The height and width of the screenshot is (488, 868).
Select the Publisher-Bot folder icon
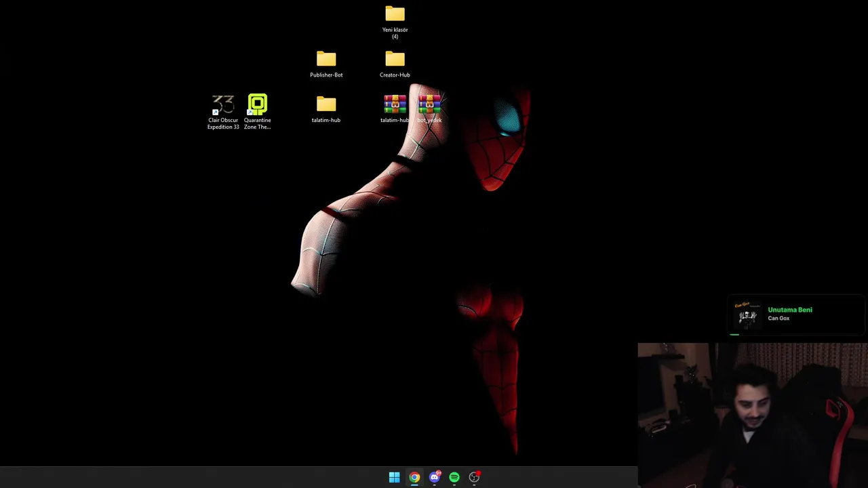(x=326, y=60)
